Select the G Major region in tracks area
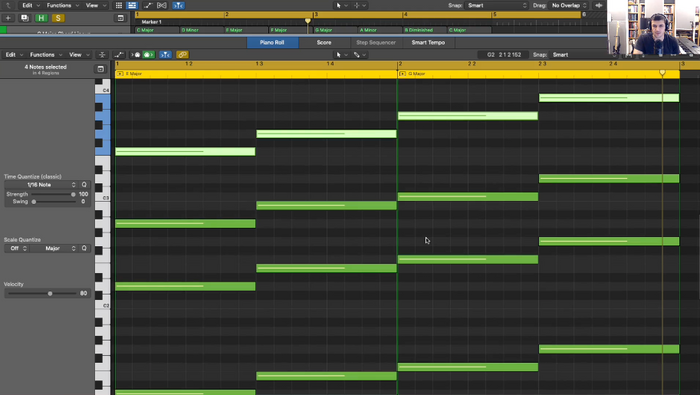700x395 pixels. [335, 30]
